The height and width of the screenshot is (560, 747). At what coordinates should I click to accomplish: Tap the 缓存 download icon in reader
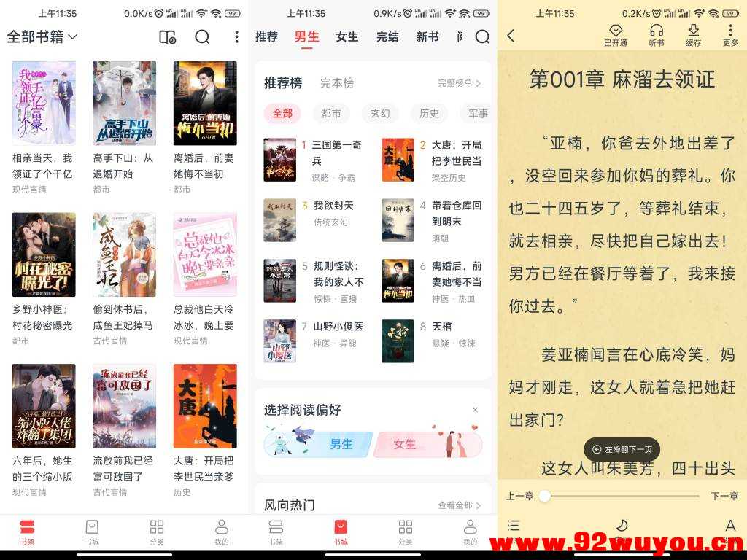[694, 33]
